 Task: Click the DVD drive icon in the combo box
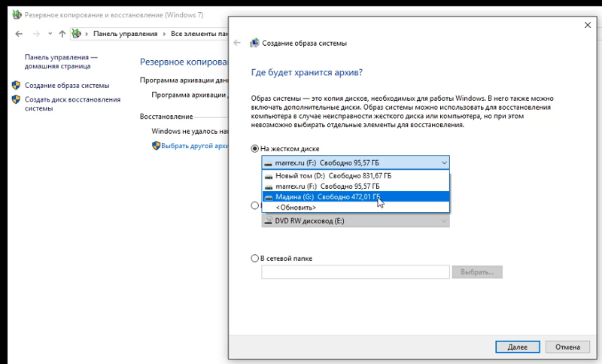pos(269,221)
